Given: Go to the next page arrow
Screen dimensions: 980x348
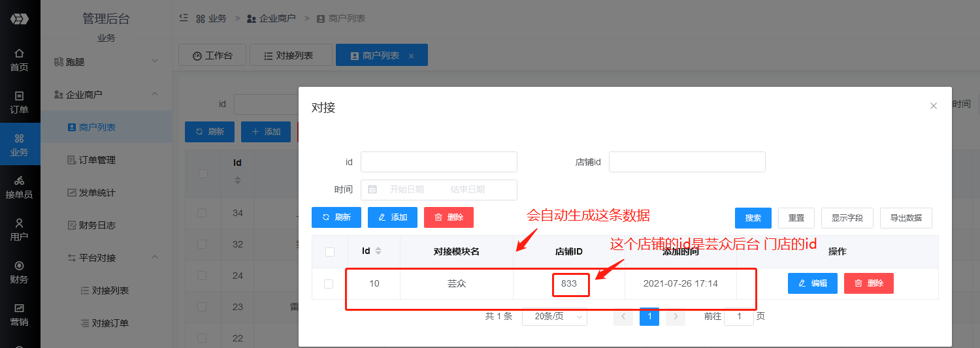Looking at the screenshot, I should [676, 317].
